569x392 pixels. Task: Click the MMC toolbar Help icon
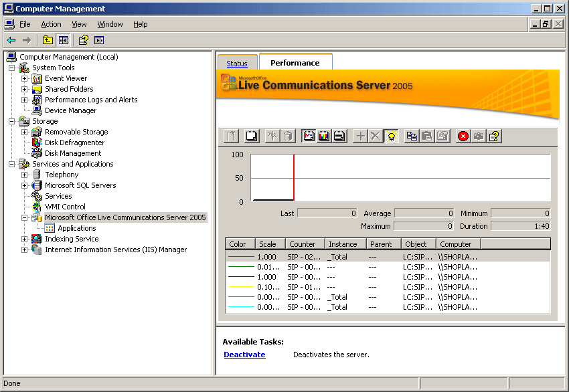84,40
